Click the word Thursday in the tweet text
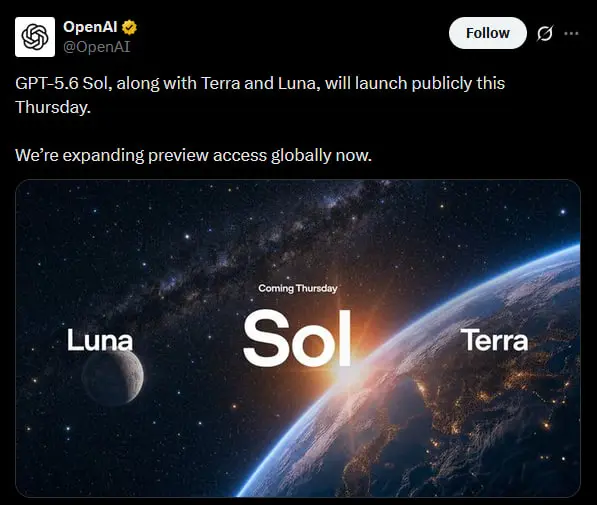Screen dimensions: 597x505 (x=53, y=107)
